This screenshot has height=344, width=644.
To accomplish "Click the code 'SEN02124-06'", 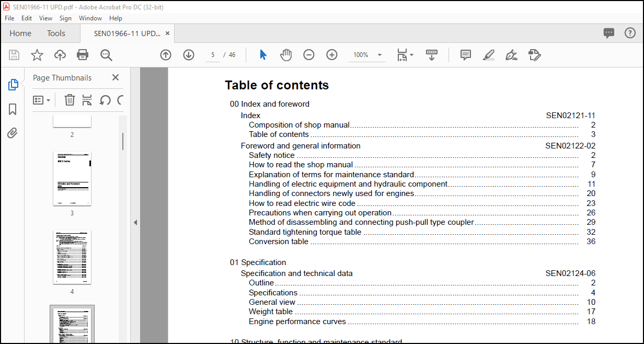I will tap(570, 273).
